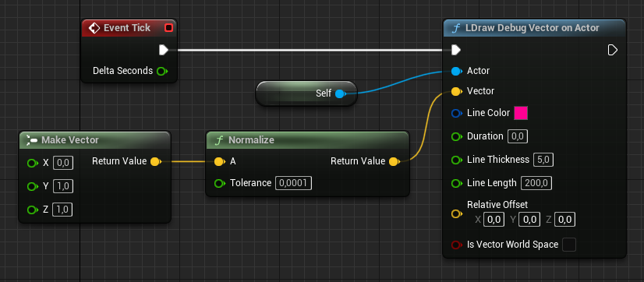Open the pink Line Color swatch
Image resolution: width=644 pixels, height=282 pixels.
coord(521,113)
